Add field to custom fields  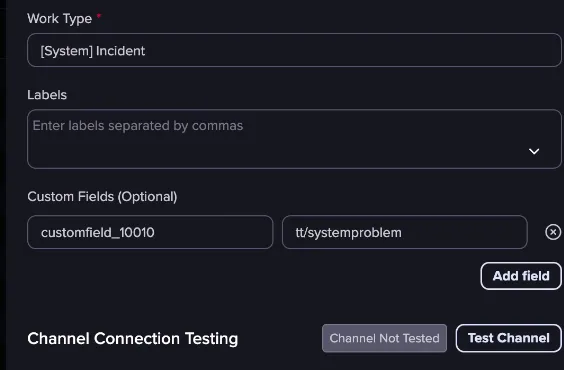(521, 276)
